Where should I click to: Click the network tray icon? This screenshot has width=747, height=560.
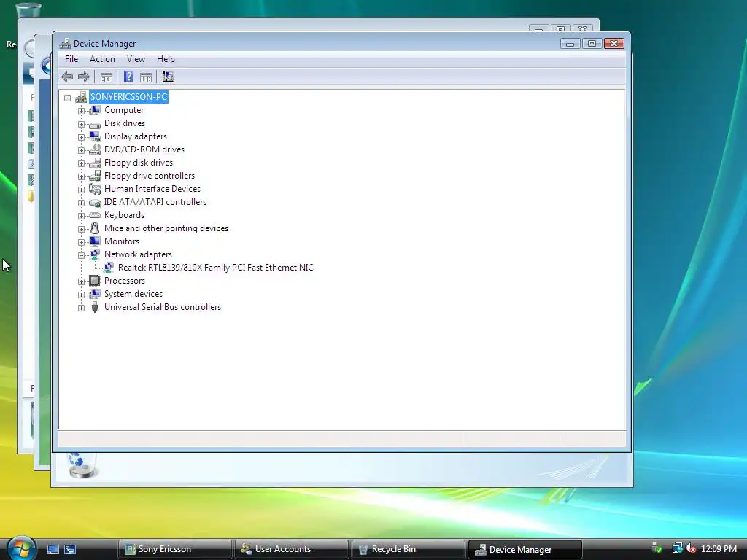point(677,548)
